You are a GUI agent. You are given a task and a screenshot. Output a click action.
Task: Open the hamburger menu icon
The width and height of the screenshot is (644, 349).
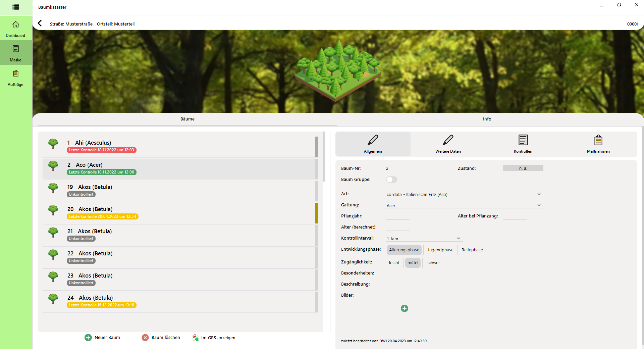click(x=16, y=7)
